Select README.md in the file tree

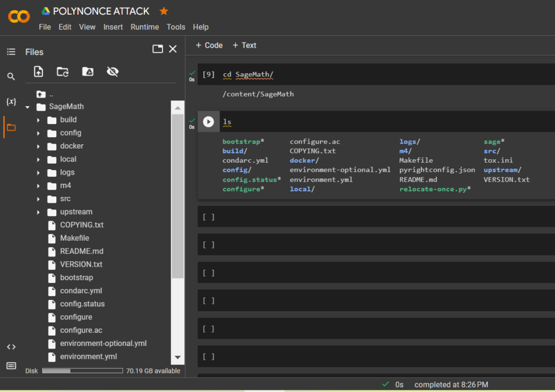click(x=82, y=251)
